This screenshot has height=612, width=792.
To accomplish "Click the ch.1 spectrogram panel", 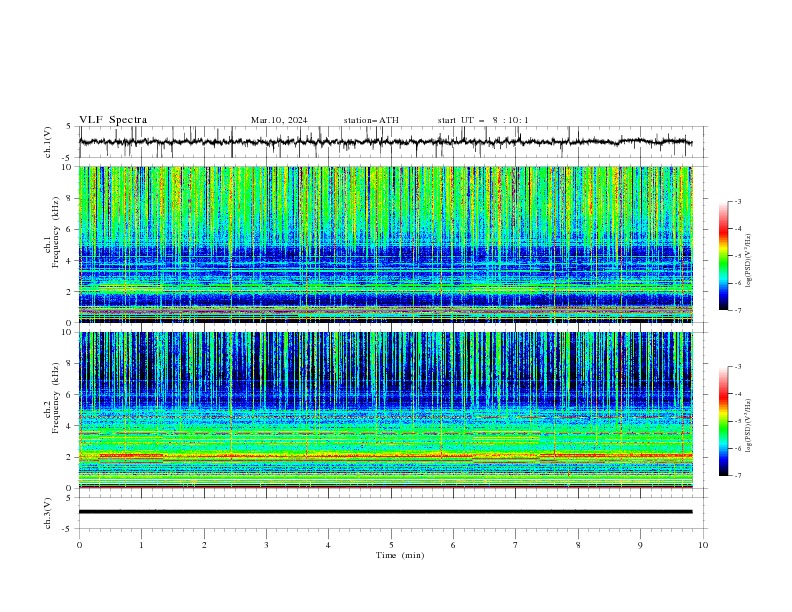I will (x=385, y=244).
